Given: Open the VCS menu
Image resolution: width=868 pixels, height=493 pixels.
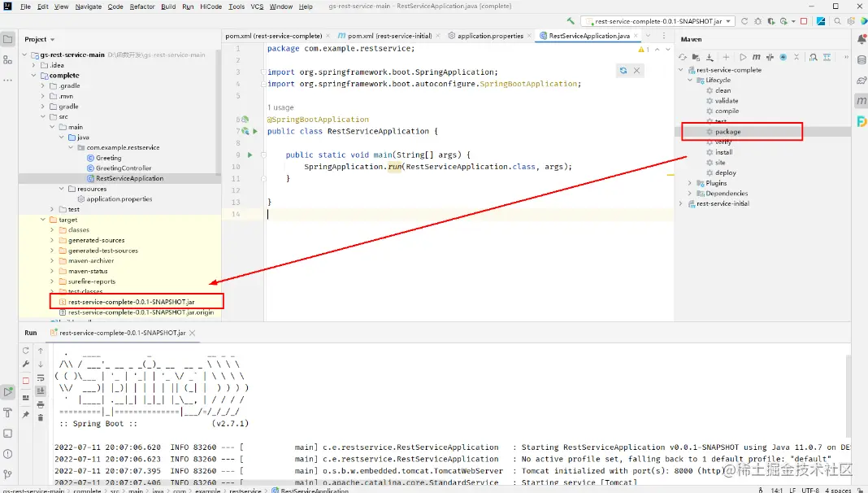Looking at the screenshot, I should [x=257, y=7].
